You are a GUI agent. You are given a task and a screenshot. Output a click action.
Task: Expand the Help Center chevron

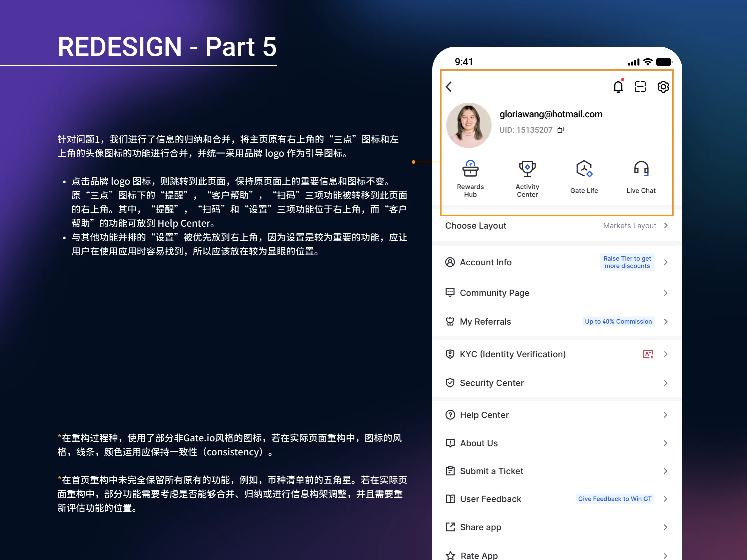tap(666, 415)
